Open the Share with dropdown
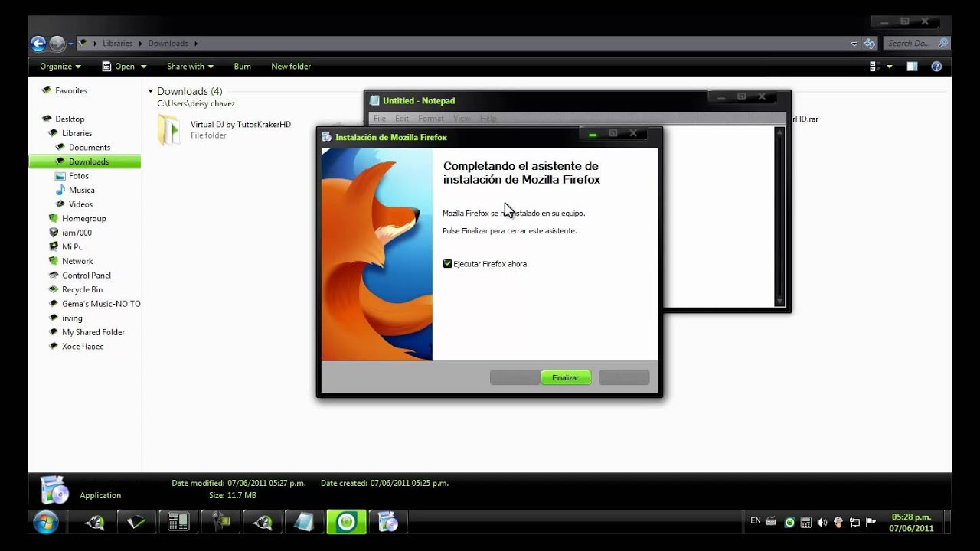Viewport: 980px width, 551px height. [x=190, y=67]
